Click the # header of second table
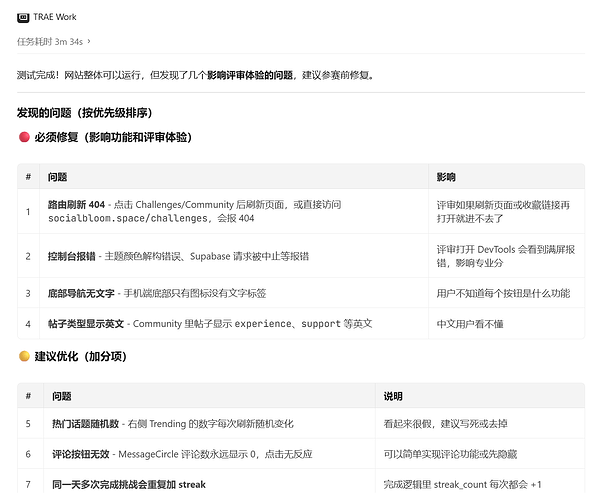Screen dimensions: 596x500 click(x=28, y=396)
